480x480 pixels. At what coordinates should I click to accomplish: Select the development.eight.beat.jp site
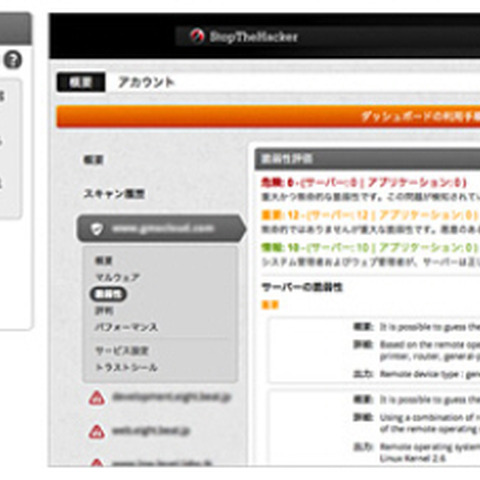(171, 397)
